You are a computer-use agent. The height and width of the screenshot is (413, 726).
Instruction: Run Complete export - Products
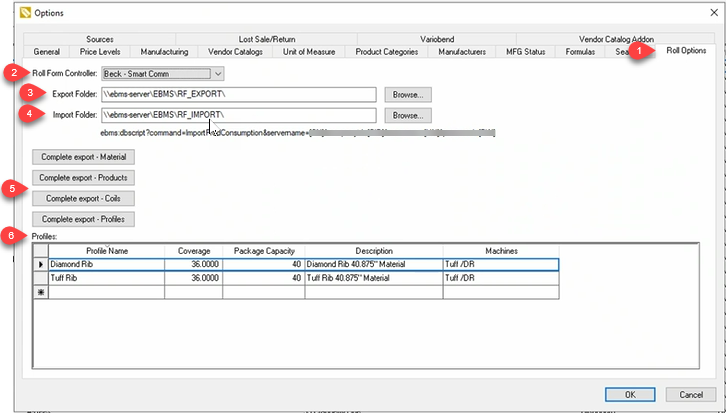84,177
